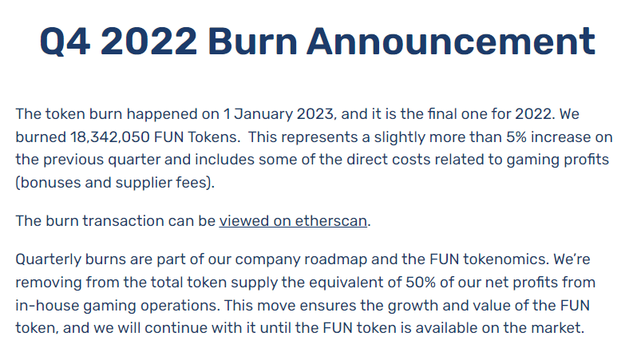
Task: Click the word "Burn" in the heading
Action: point(252,42)
